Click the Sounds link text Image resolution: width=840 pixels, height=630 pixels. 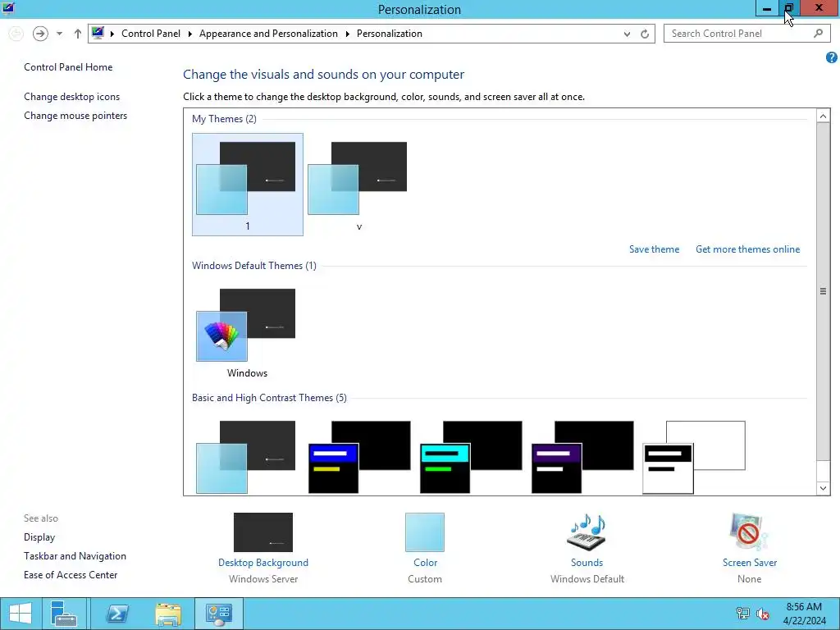pos(587,563)
